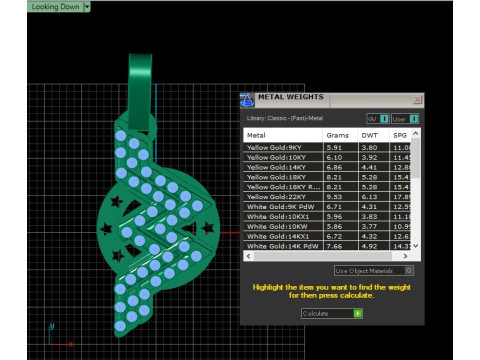Select White Gold:10KX1 row
This screenshot has height=360, width=480.
click(327, 217)
